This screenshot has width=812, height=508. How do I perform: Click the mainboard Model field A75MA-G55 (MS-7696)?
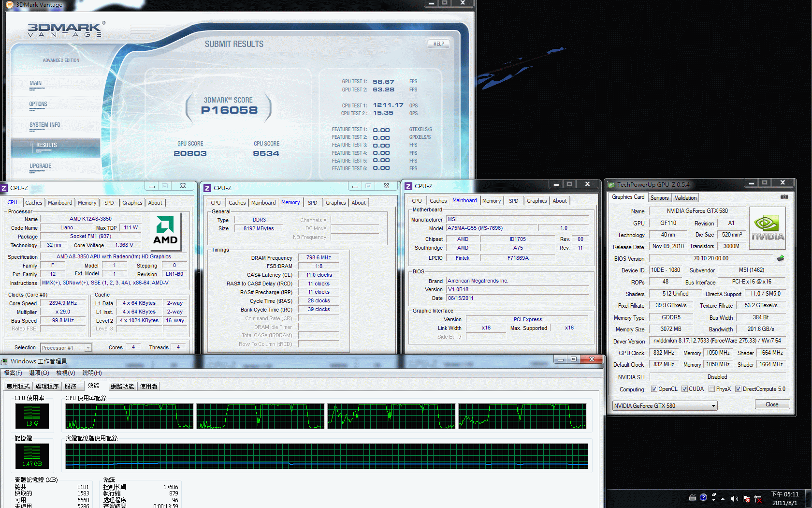491,228
